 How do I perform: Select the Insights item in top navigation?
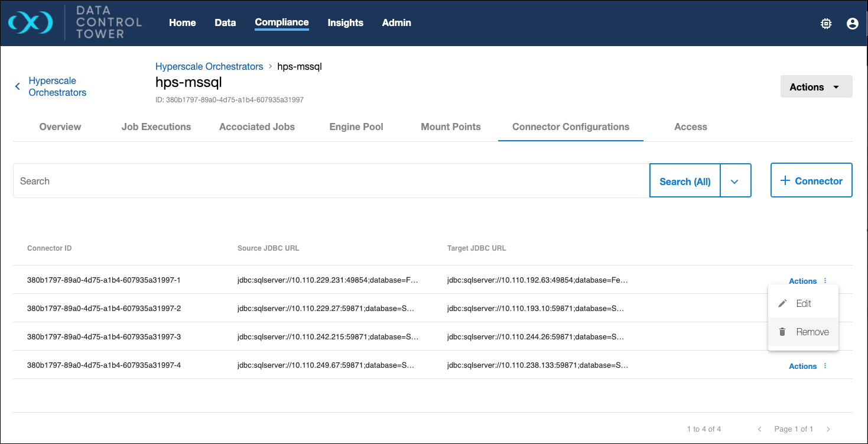345,22
